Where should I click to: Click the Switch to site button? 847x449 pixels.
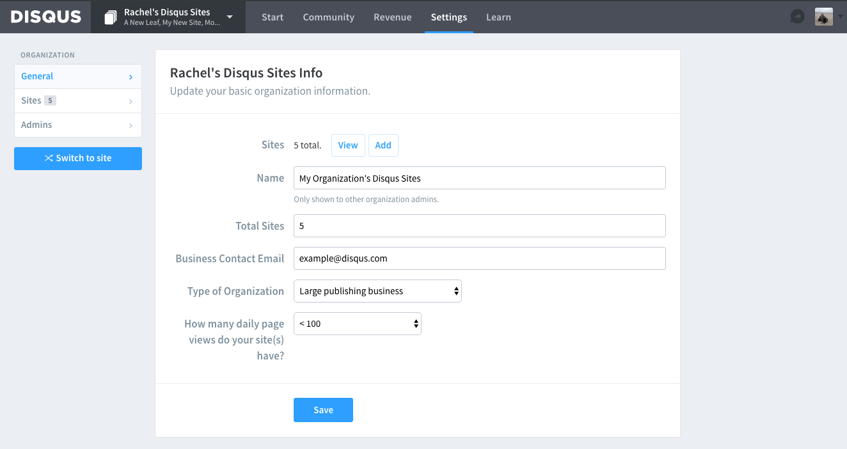coord(78,158)
